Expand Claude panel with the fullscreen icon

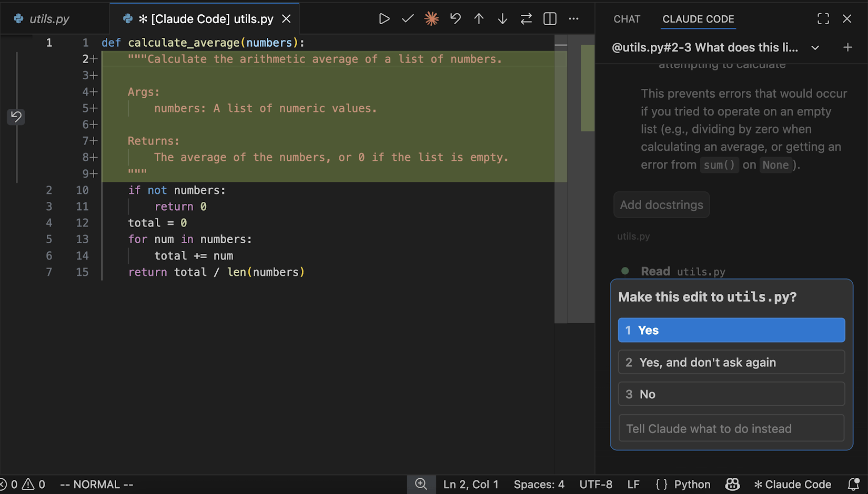click(823, 18)
